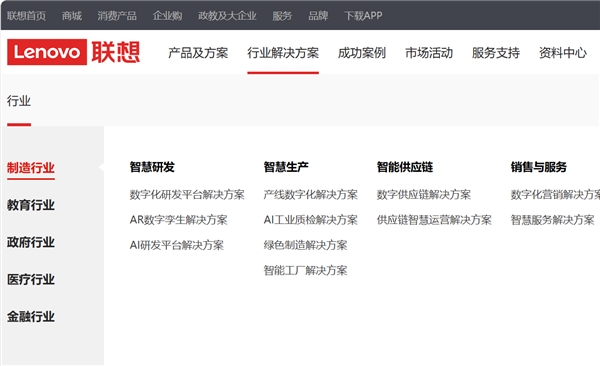Open 产线数字化解决方案
600x366 pixels.
click(x=310, y=194)
